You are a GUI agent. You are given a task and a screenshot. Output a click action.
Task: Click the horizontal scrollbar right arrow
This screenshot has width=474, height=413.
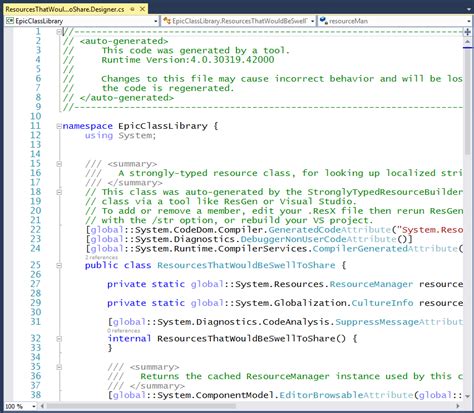(x=458, y=406)
